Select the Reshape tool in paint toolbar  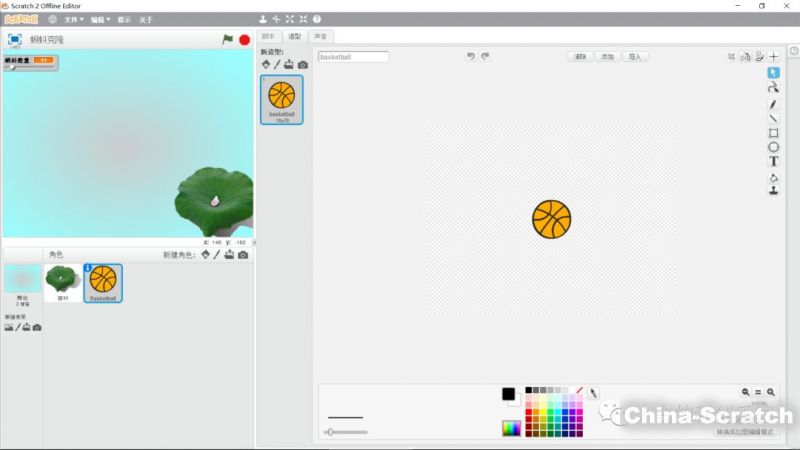coord(773,88)
